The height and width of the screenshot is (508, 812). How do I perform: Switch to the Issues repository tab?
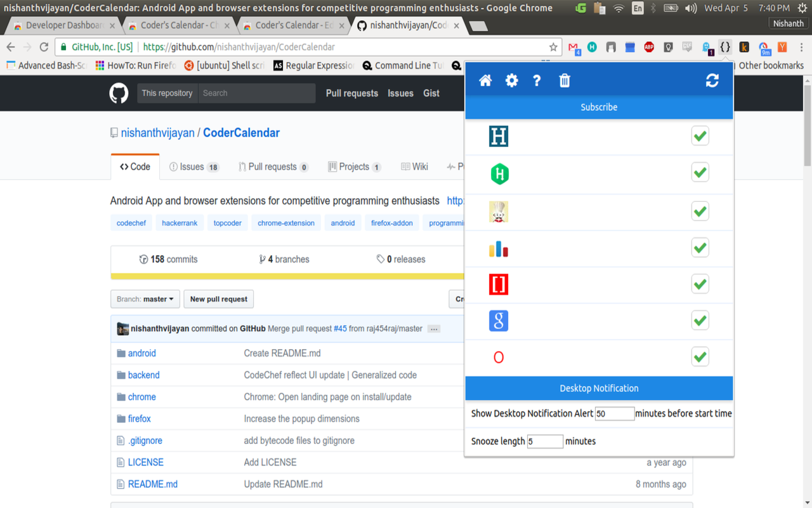click(x=193, y=167)
